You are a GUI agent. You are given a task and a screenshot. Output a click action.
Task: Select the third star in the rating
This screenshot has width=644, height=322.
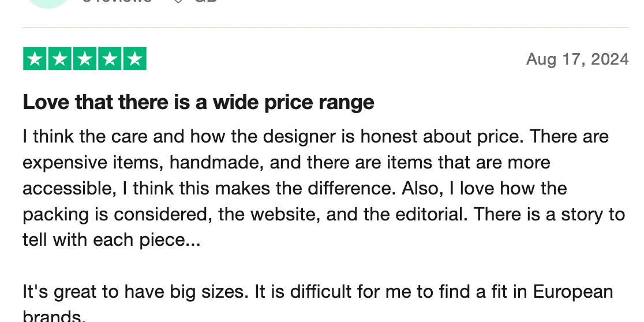(x=85, y=59)
